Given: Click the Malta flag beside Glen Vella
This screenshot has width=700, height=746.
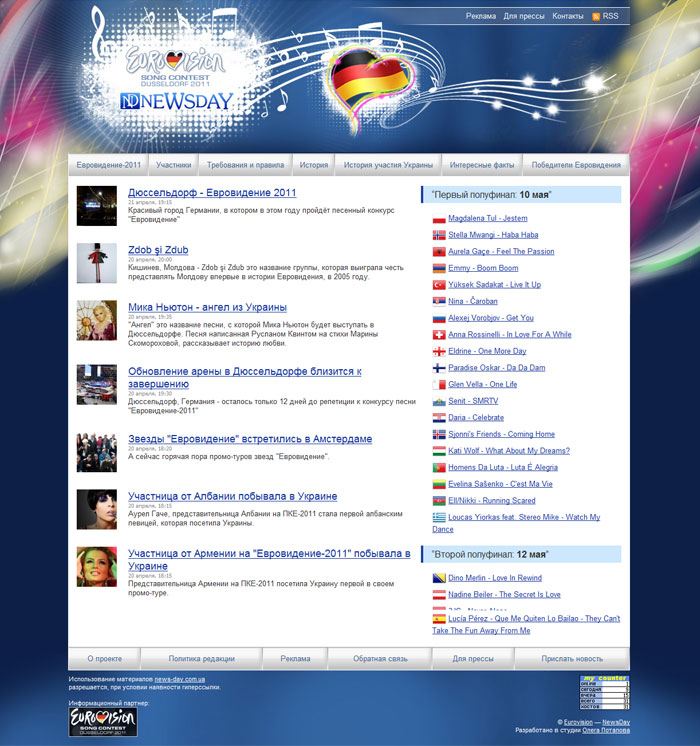Looking at the screenshot, I should pyautogui.click(x=439, y=385).
